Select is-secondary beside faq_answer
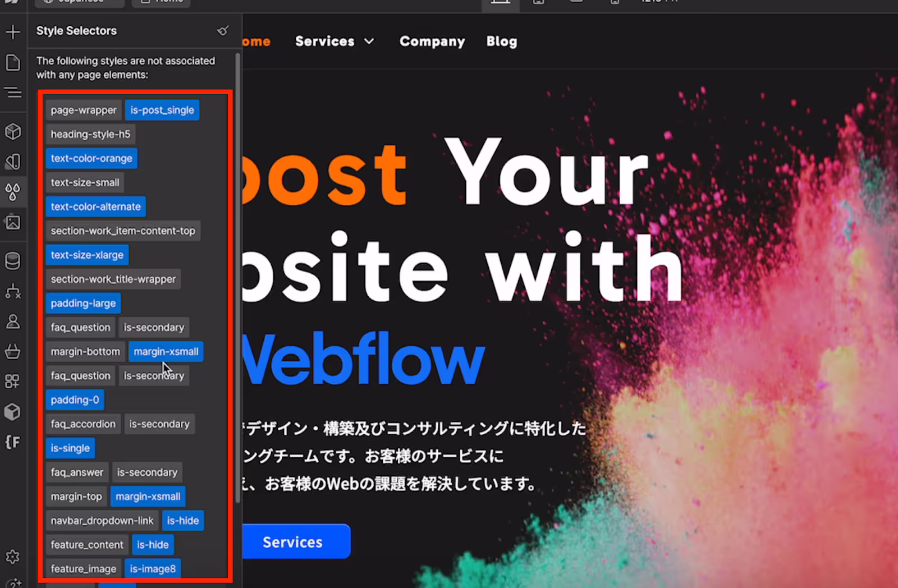The width and height of the screenshot is (898, 588). tap(147, 472)
